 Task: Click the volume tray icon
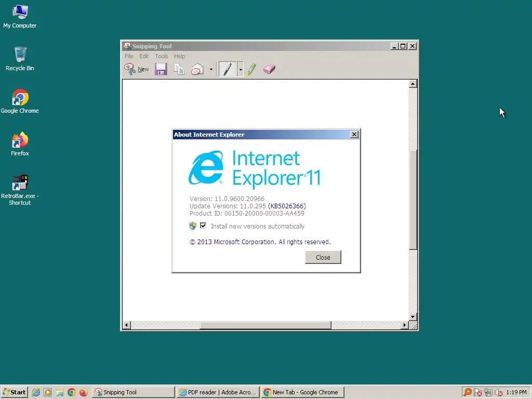(498, 392)
